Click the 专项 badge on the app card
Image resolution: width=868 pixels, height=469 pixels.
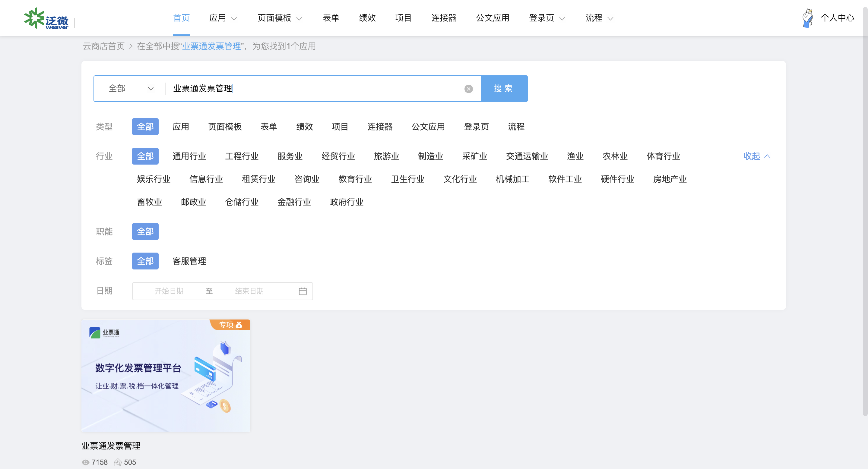[x=230, y=325]
